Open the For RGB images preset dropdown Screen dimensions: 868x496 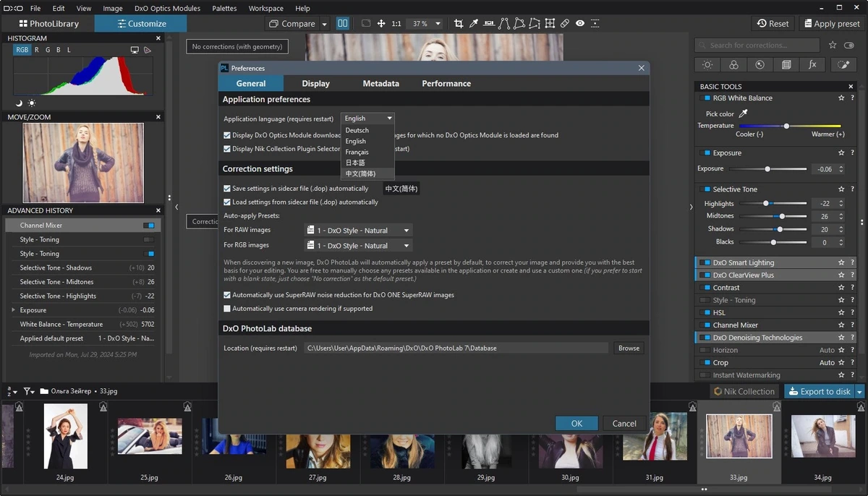(x=358, y=246)
